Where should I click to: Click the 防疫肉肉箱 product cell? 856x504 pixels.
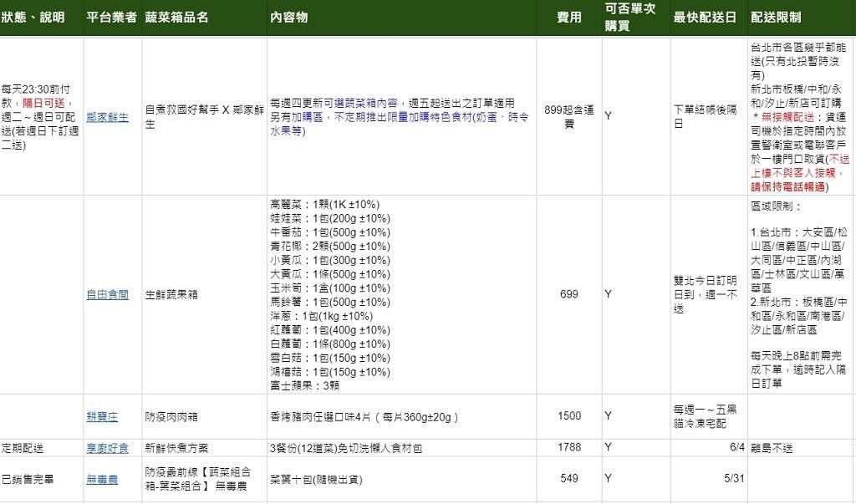pyautogui.click(x=171, y=416)
